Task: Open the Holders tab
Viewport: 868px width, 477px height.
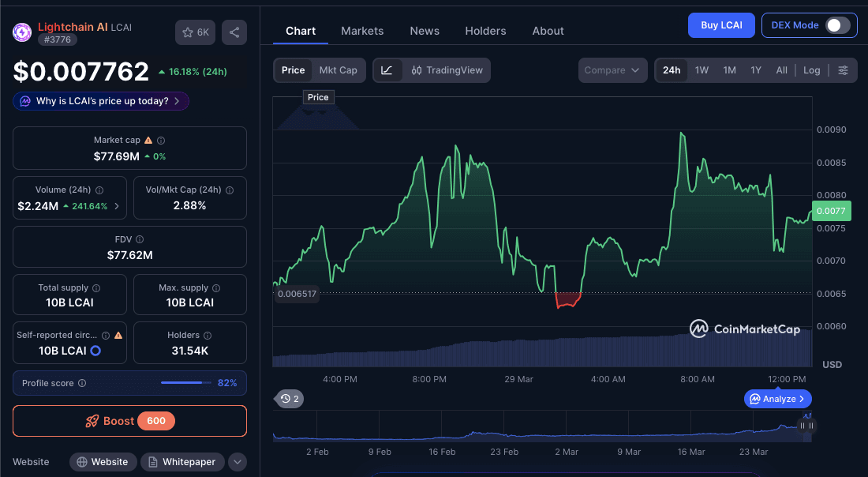Action: pos(485,31)
